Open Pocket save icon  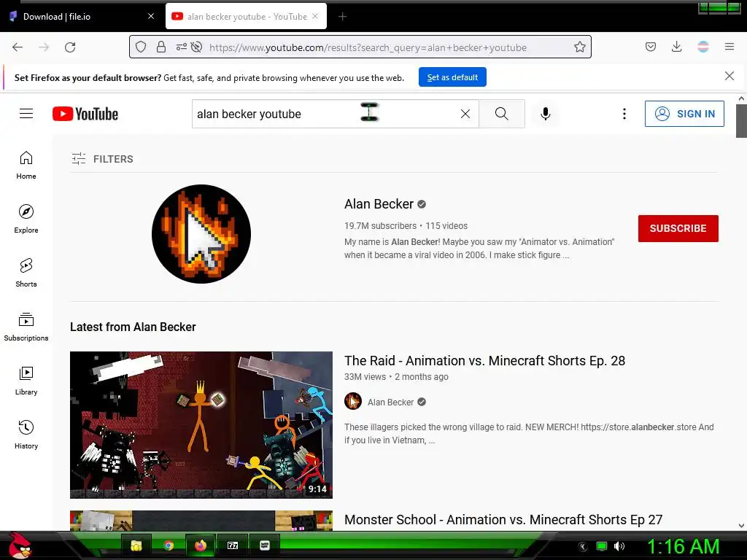pos(651,47)
